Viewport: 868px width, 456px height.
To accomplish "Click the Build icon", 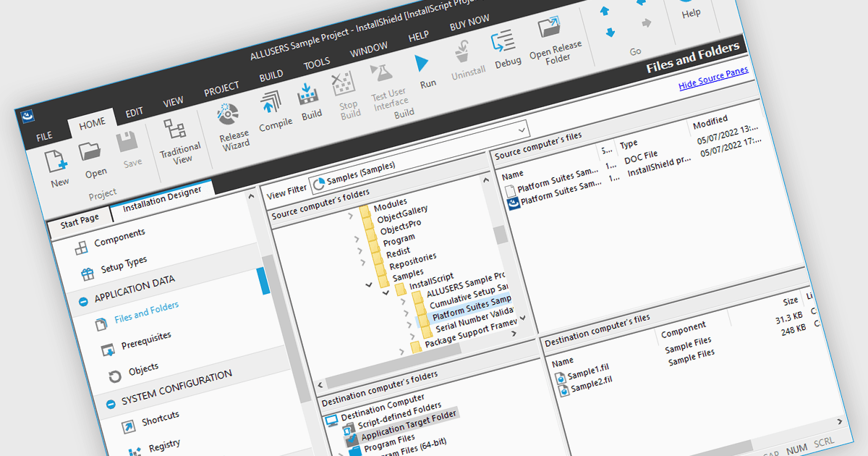I will (x=308, y=93).
